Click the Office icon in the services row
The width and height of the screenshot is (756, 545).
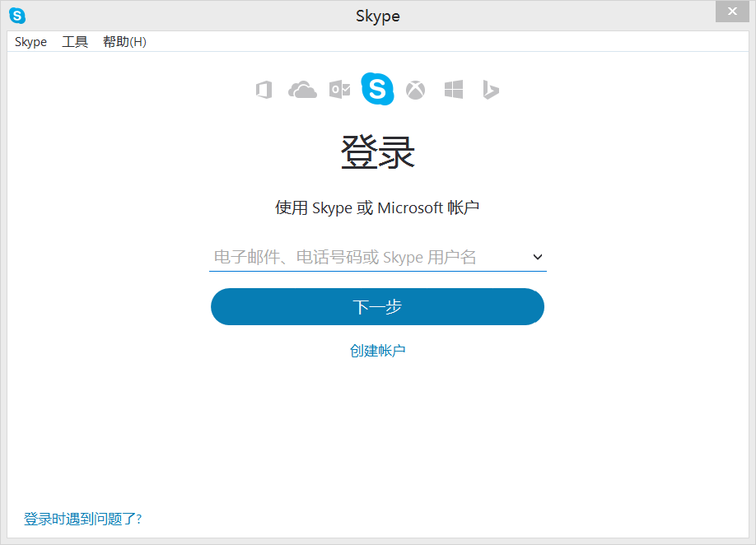coord(264,90)
